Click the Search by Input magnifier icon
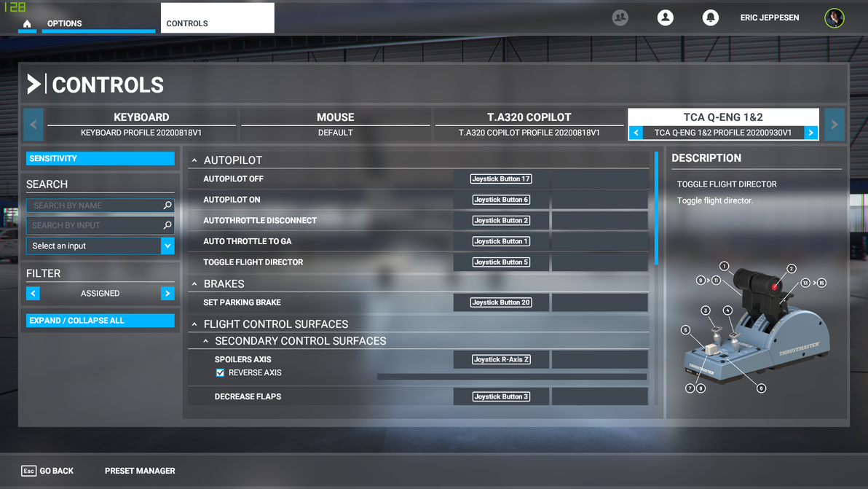Viewport: 868px width, 489px height. tap(167, 225)
